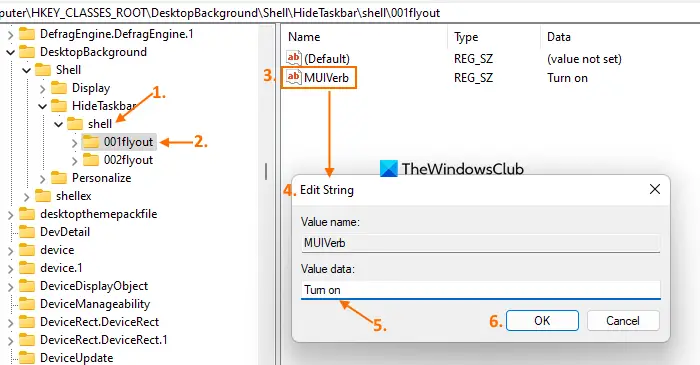The image size is (700, 365).
Task: Click the Personalize folder icon
Action: [59, 178]
